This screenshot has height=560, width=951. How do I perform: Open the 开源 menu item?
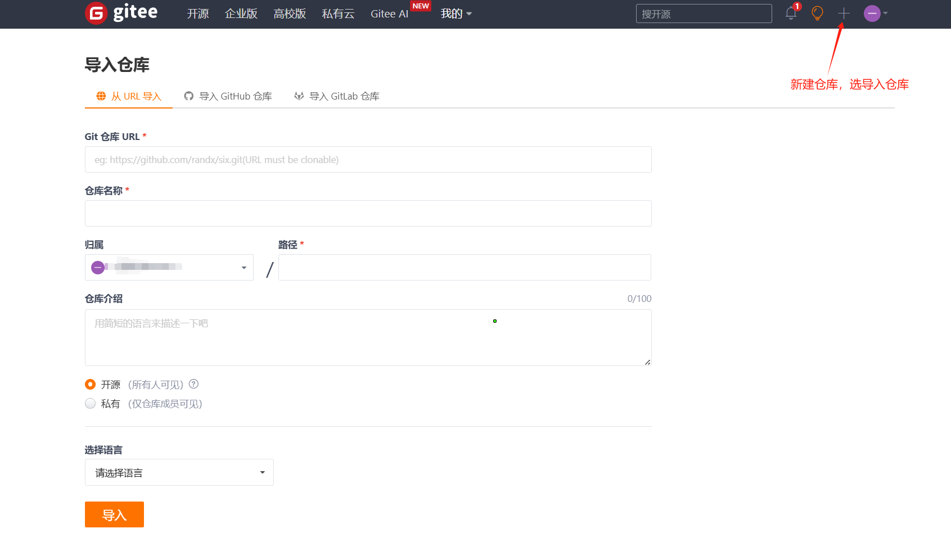198,13
